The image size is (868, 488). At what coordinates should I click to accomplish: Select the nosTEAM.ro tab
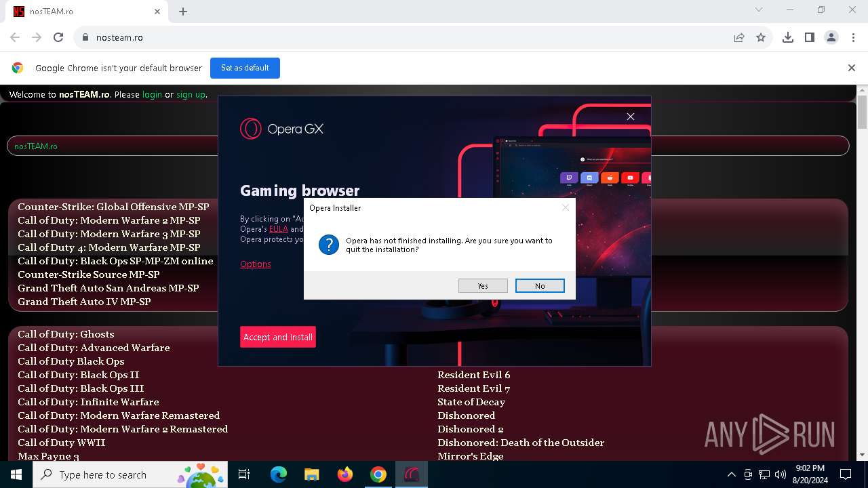[x=87, y=12]
